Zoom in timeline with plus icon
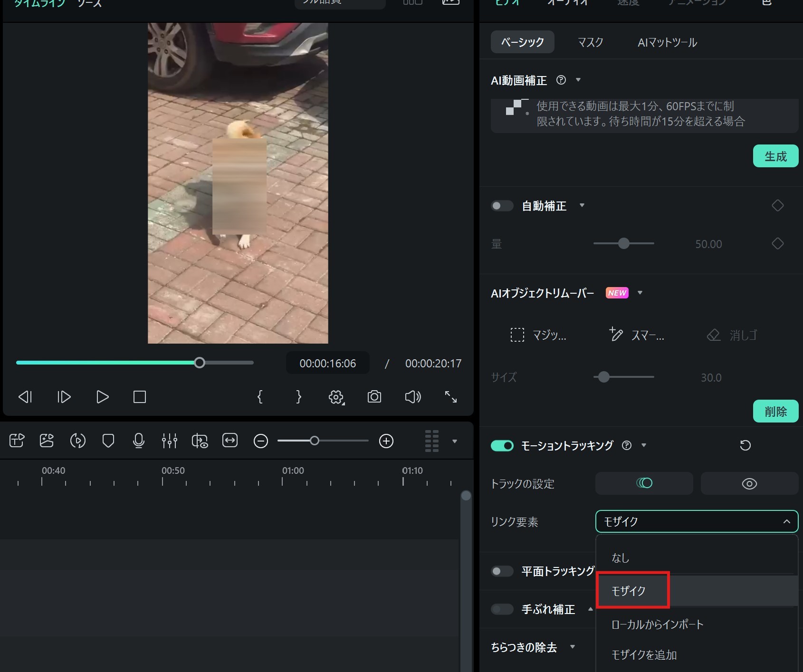803x672 pixels. click(x=386, y=441)
